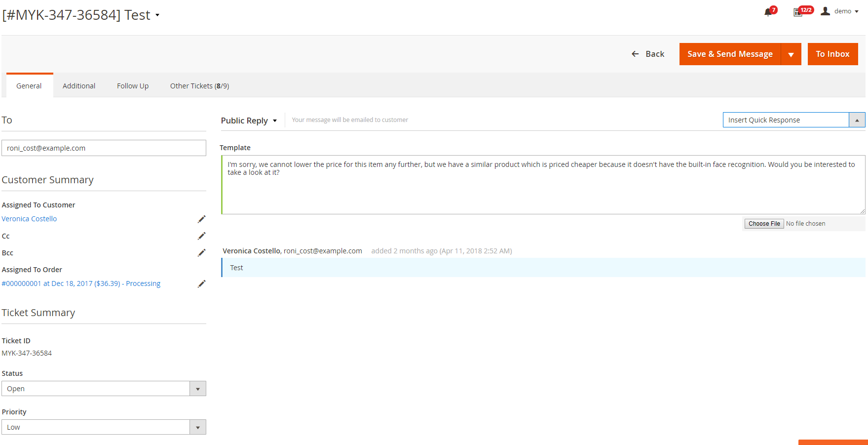This screenshot has width=868, height=445.
Task: Open the demo user account menu
Action: [840, 11]
